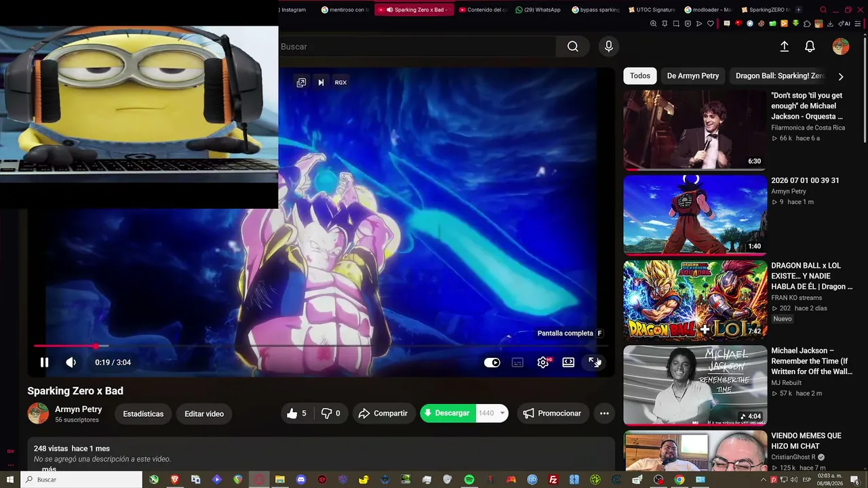Dislike the video with the thumbs-down button
The height and width of the screenshot is (488, 868).
[x=331, y=413]
